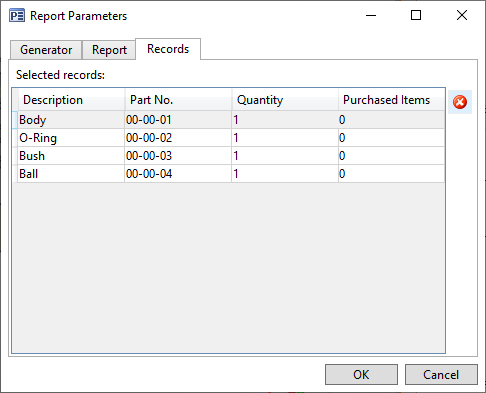
Task: Click the Quantity cell in Bush row
Action: pyautogui.click(x=285, y=156)
